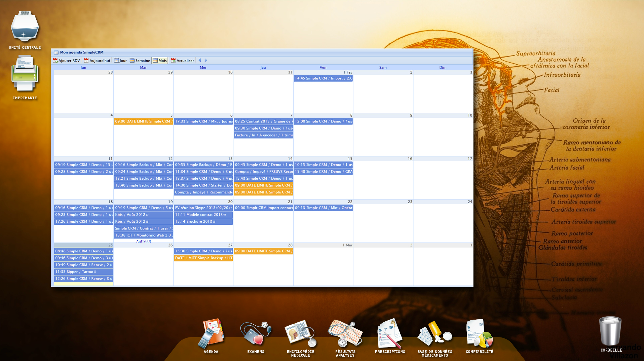
Task: Switch to Jour day view
Action: point(120,61)
